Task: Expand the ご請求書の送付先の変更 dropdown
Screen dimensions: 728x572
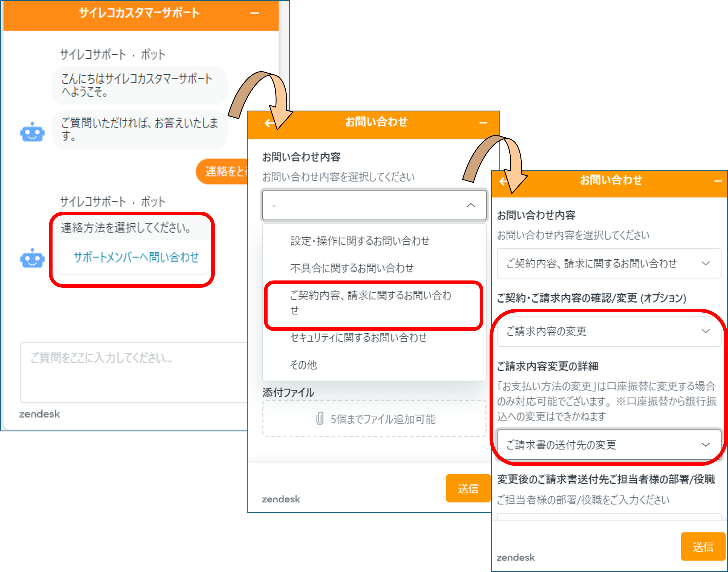Action: point(609,445)
